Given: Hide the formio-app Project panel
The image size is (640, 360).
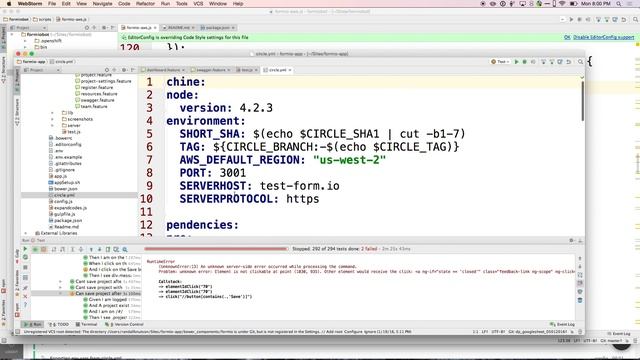Looking at the screenshot, I should click(x=133, y=70).
